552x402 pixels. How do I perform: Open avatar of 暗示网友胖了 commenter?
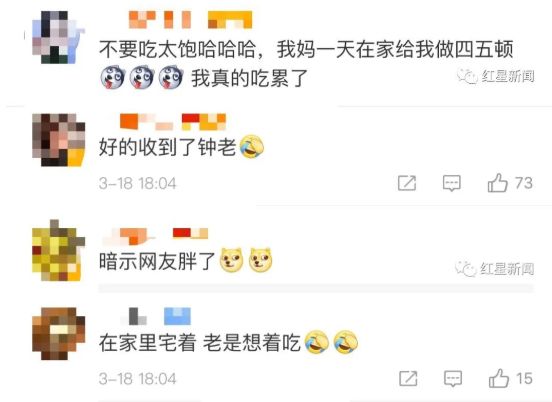58,250
